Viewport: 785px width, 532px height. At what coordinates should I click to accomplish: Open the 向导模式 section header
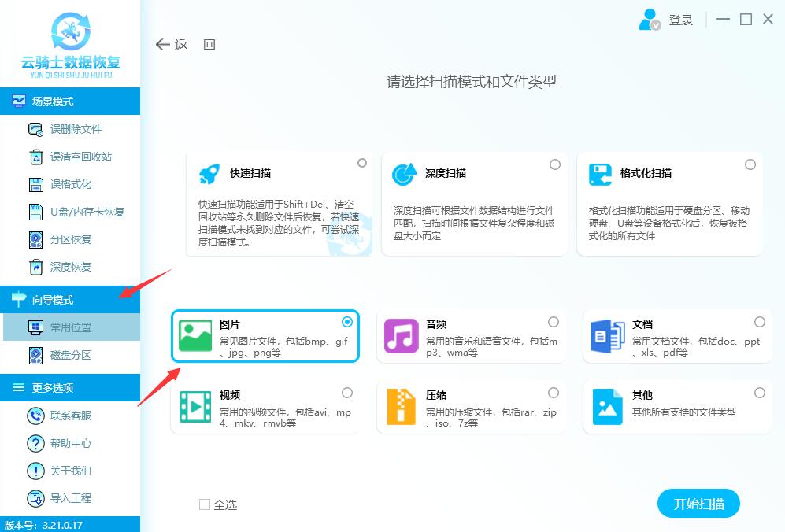pyautogui.click(x=70, y=300)
